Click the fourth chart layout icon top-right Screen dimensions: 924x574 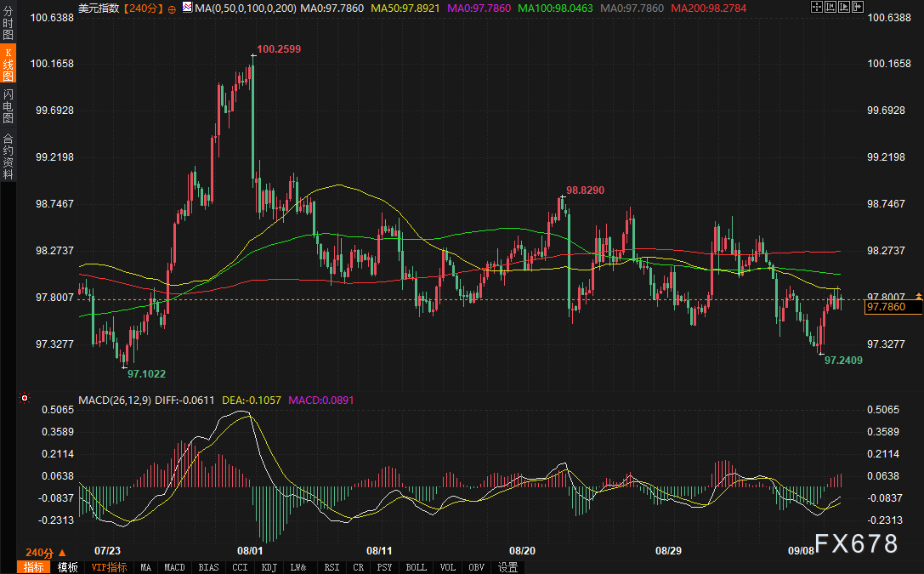[859, 8]
